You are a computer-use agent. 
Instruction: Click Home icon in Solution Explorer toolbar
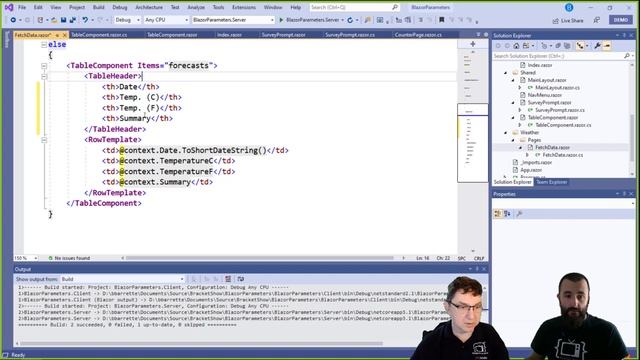pyautogui.click(x=516, y=46)
